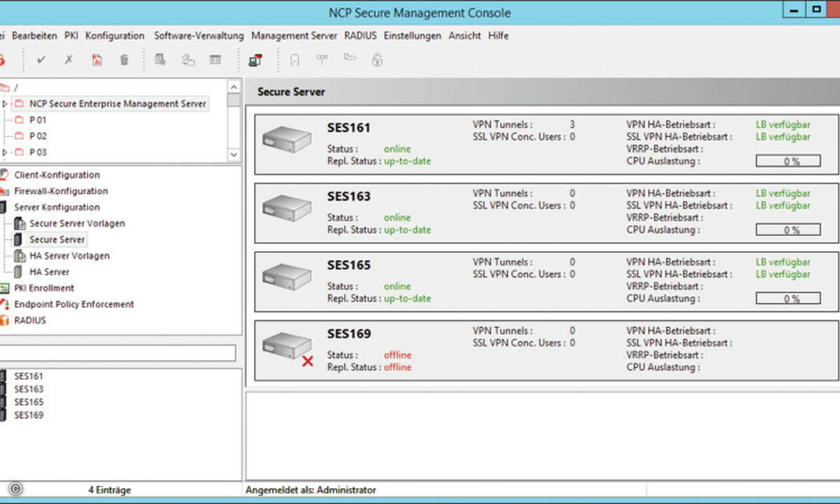Select the highlighted Secure Server tree entry
The width and height of the screenshot is (840, 504).
click(x=57, y=239)
